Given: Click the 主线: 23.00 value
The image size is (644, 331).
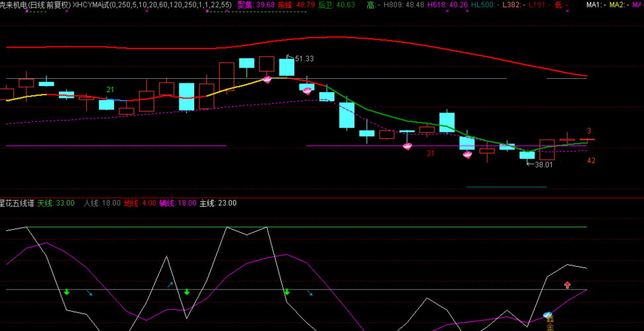Looking at the screenshot, I should point(218,203).
